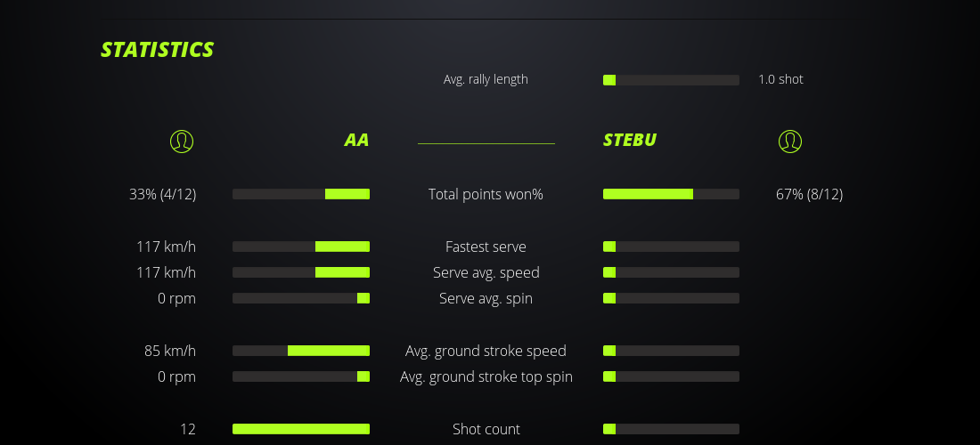Click AA's Shot count bar
The width and height of the screenshot is (980, 445).
[301, 429]
